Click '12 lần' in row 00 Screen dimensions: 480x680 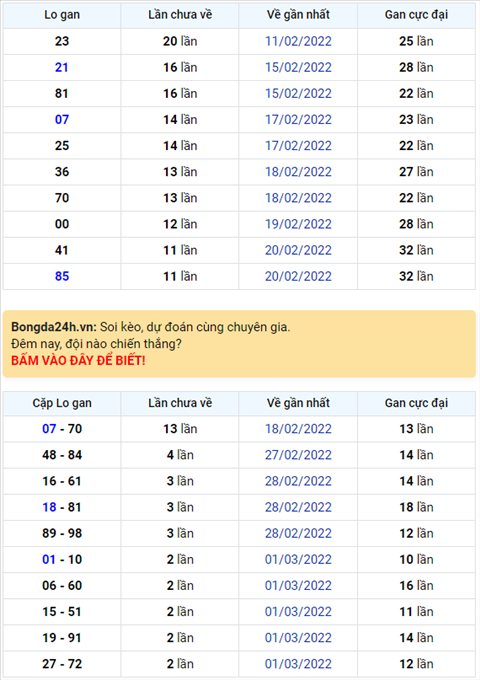(180, 224)
